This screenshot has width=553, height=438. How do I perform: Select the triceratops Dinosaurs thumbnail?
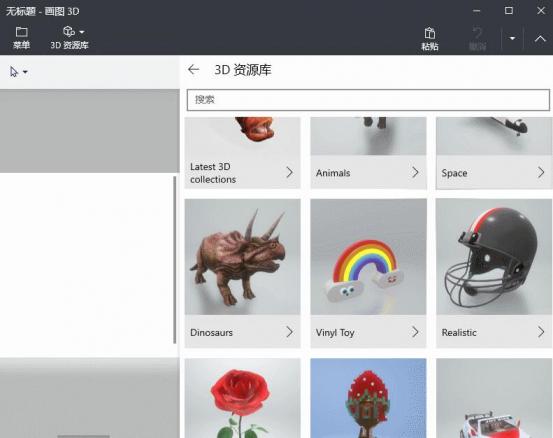[243, 257]
